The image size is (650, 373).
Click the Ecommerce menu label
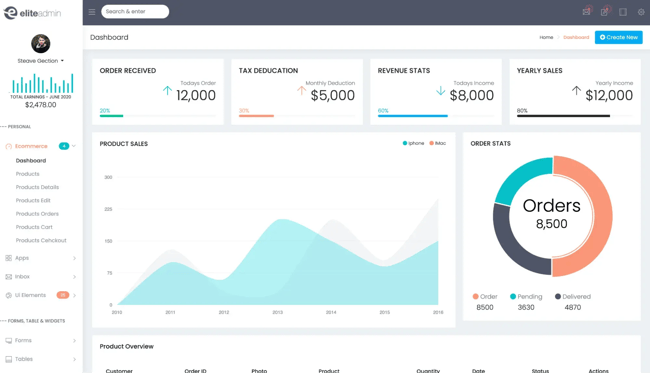pyautogui.click(x=31, y=146)
